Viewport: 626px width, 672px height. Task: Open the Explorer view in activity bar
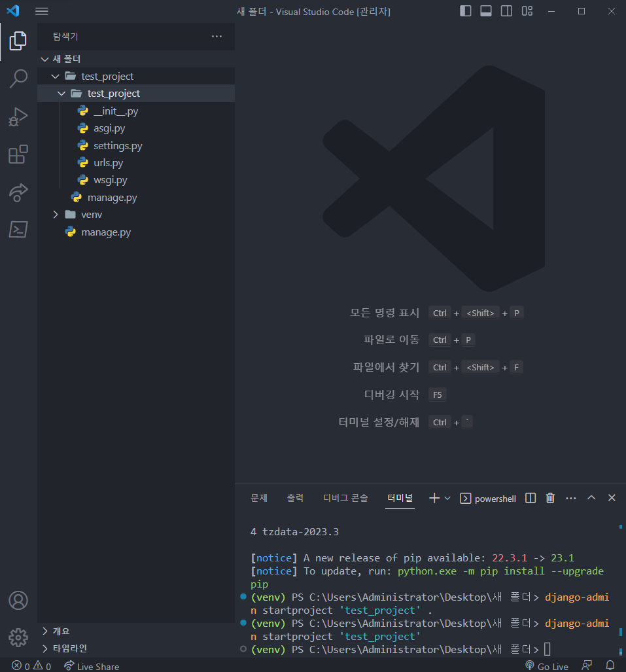pyautogui.click(x=18, y=41)
